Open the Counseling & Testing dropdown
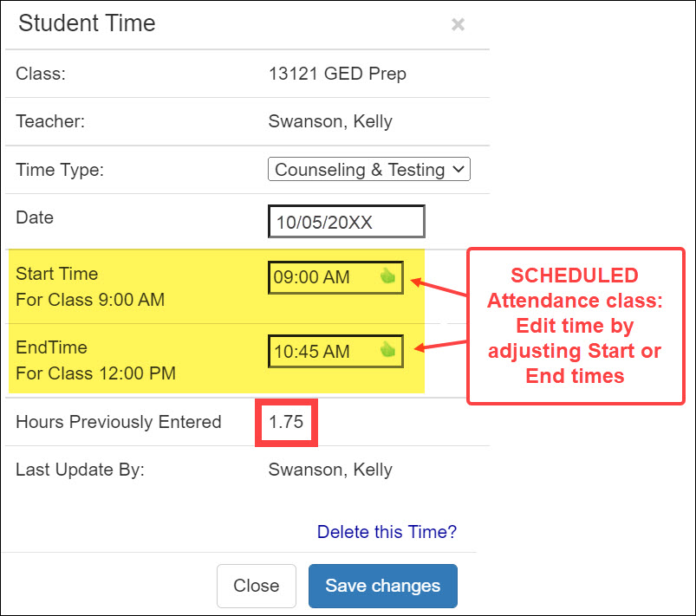 [368, 169]
